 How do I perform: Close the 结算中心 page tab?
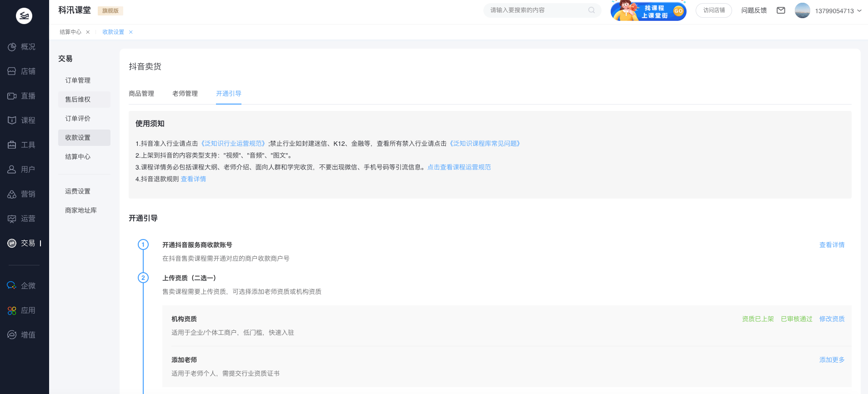[88, 32]
